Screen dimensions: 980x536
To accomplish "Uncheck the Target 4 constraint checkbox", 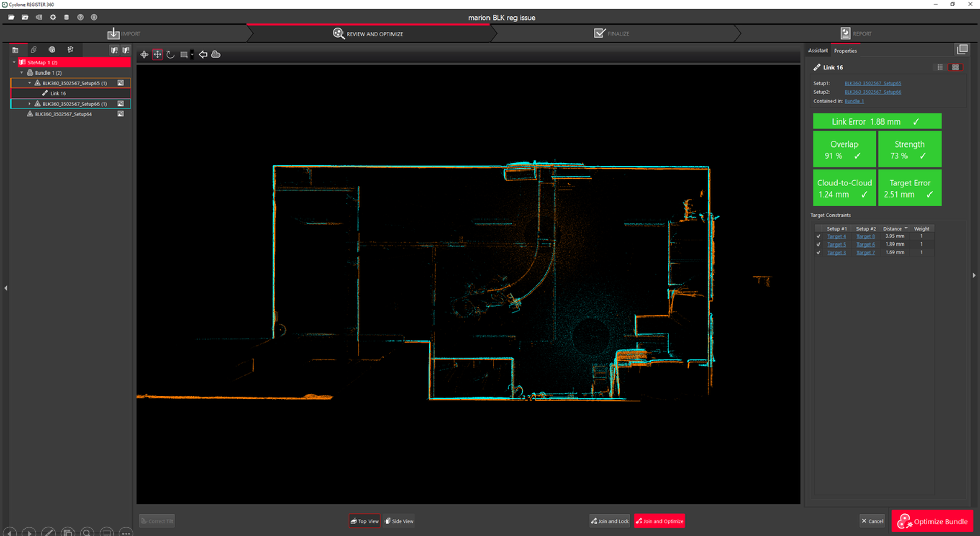I will pyautogui.click(x=818, y=236).
